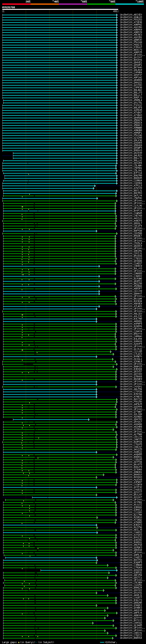Click hit UniRef100_Q8W530

131,40
